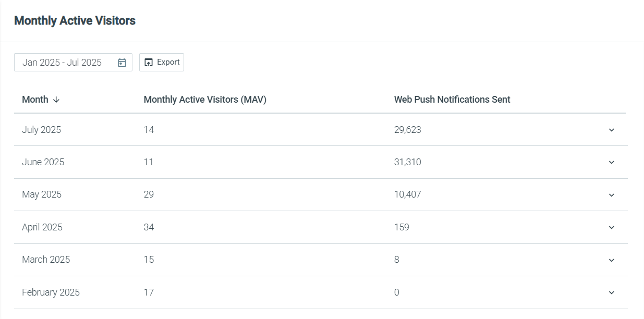Screen dimensions: 644x319
Task: Click the export icon beside Export label
Action: click(x=149, y=63)
